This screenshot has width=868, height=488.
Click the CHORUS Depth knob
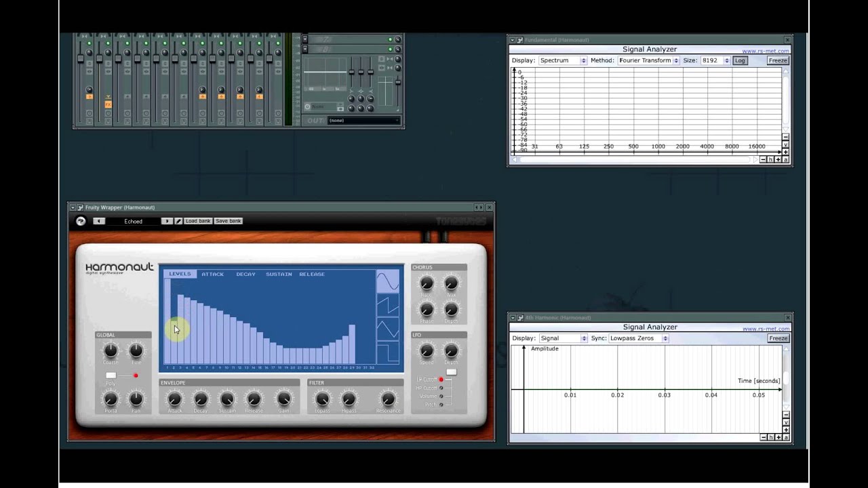[451, 310]
